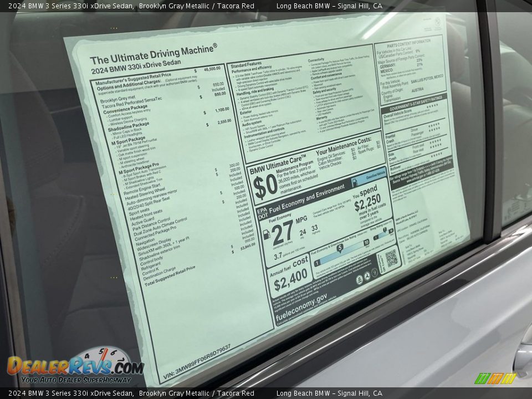Click the "BMW Ultimate Care" heading

click(278, 164)
